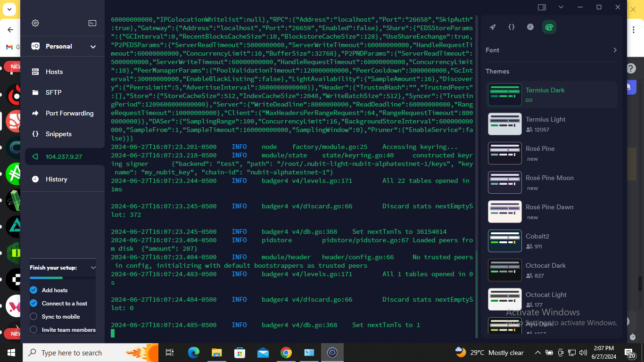Apply the Rosé Pine Dawn theme
Image resolution: width=644 pixels, height=362 pixels.
(x=552, y=212)
